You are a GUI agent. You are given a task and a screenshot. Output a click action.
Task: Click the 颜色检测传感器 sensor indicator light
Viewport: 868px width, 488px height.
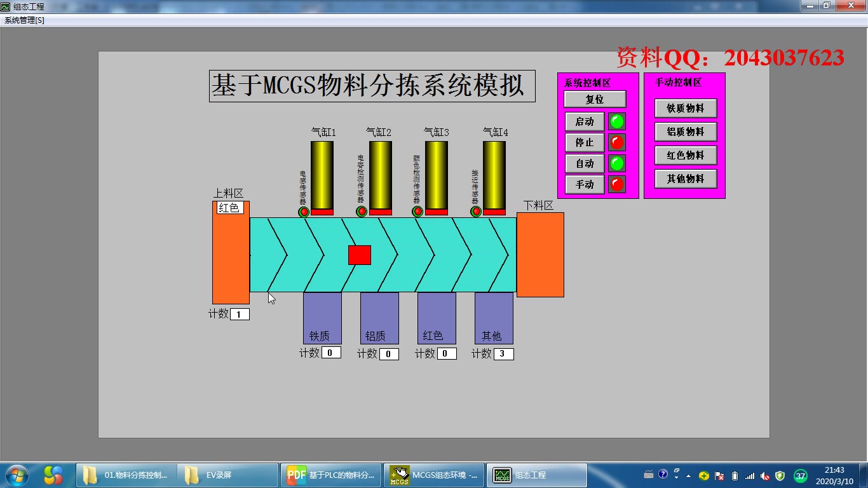tap(417, 212)
